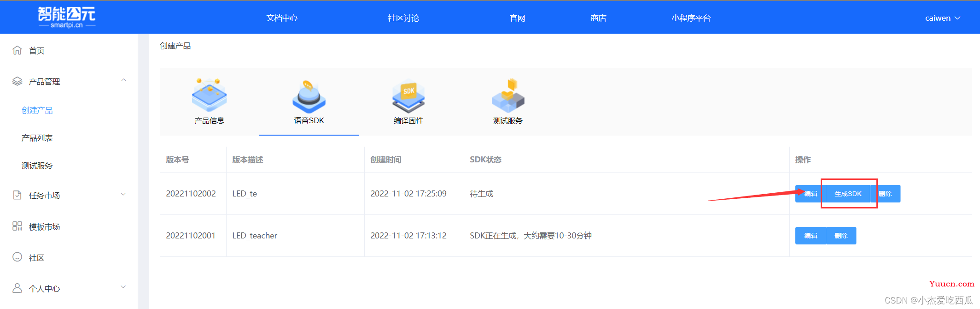
Task: Click the 创建时间 column header
Action: 386,160
